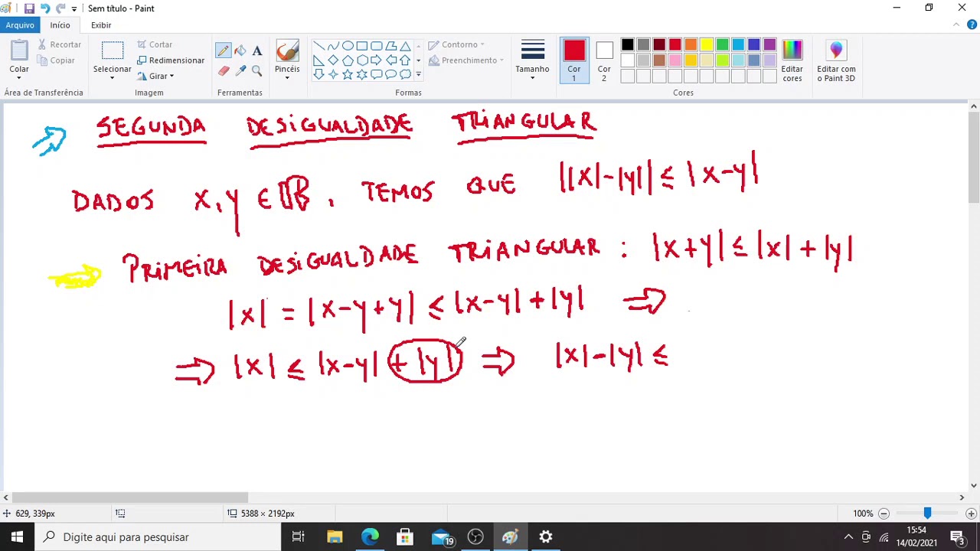The height and width of the screenshot is (551, 980).
Task: Click the Redo arrow in title bar
Action: (60, 8)
